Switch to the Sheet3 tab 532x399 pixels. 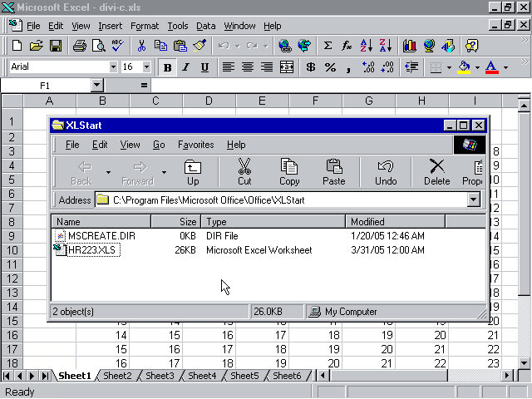[x=160, y=376]
